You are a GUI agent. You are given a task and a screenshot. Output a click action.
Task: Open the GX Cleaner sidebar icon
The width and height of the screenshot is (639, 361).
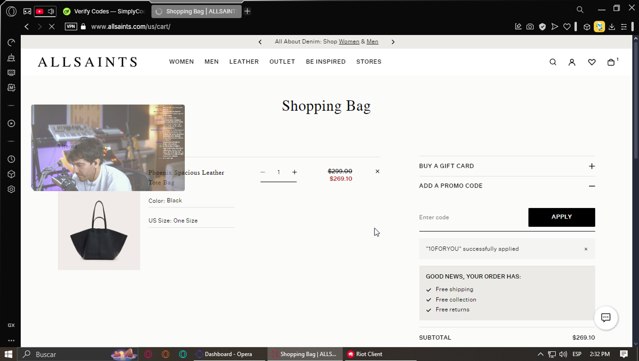point(11,57)
